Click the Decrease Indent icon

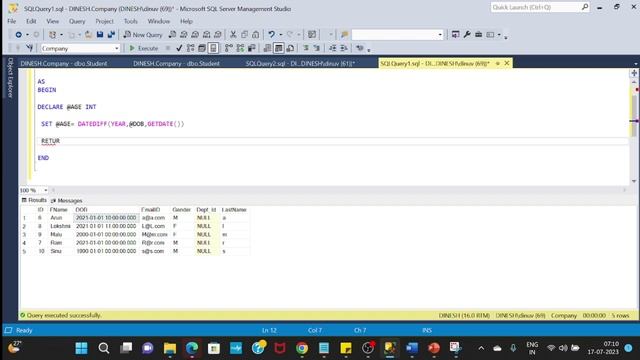(333, 48)
